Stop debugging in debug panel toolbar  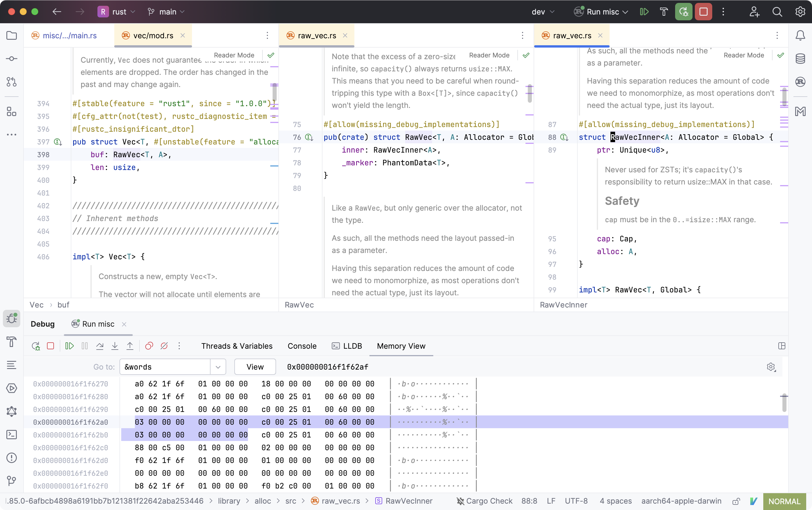point(50,346)
